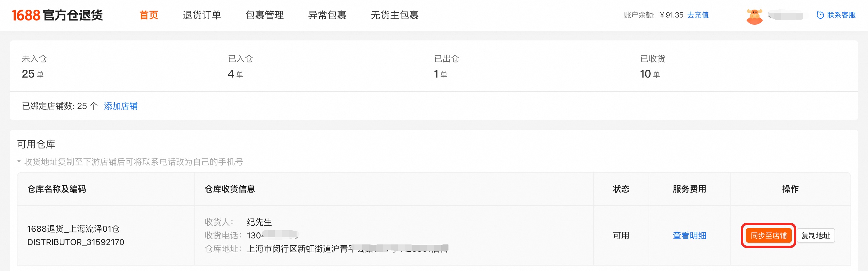This screenshot has height=271, width=868.
Task: Open the 退货订单 menu item
Action: click(202, 15)
